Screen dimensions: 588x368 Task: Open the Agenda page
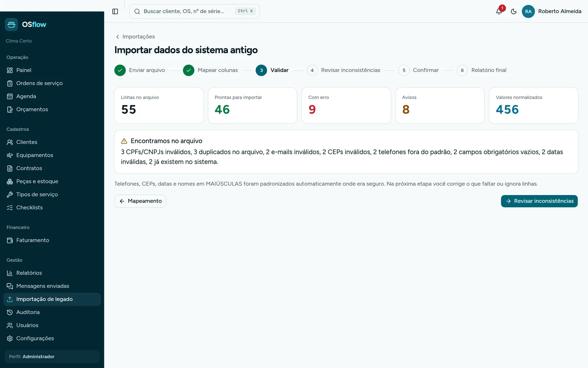pos(52,96)
